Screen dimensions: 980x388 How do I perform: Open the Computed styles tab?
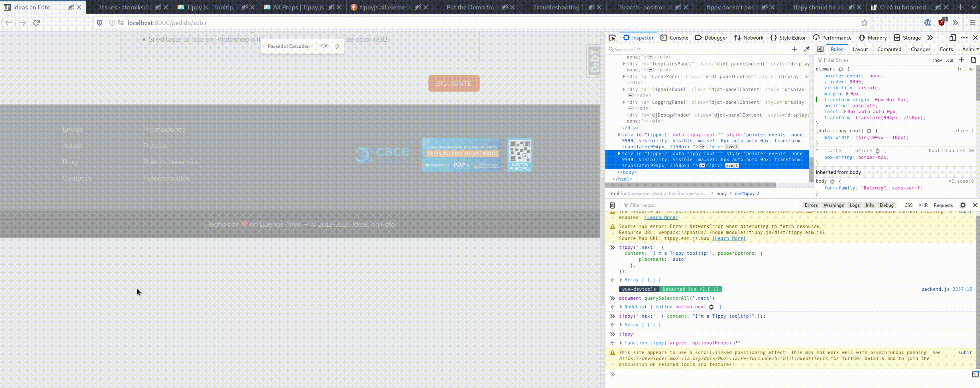(x=889, y=49)
